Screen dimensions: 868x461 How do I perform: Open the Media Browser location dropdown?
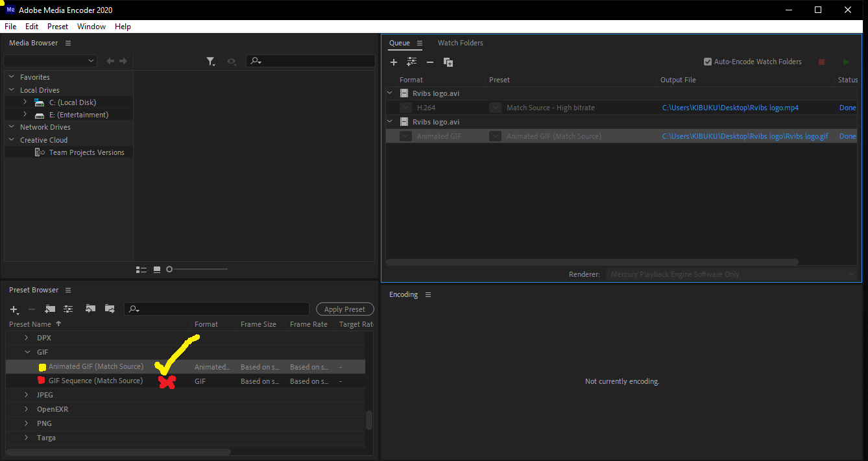coord(50,61)
